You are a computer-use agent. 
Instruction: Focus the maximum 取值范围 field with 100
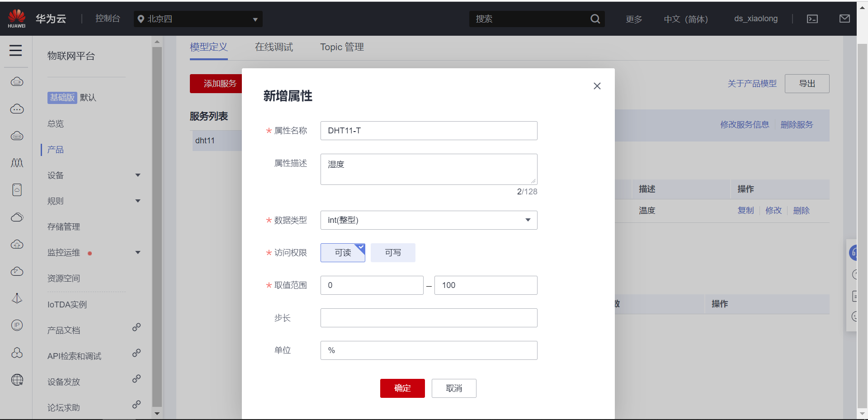pyautogui.click(x=486, y=285)
